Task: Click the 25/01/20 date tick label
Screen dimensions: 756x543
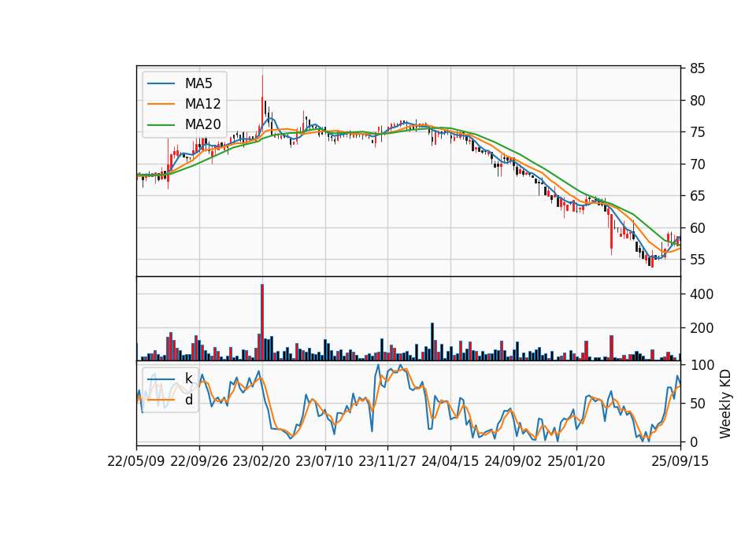Action: (576, 461)
